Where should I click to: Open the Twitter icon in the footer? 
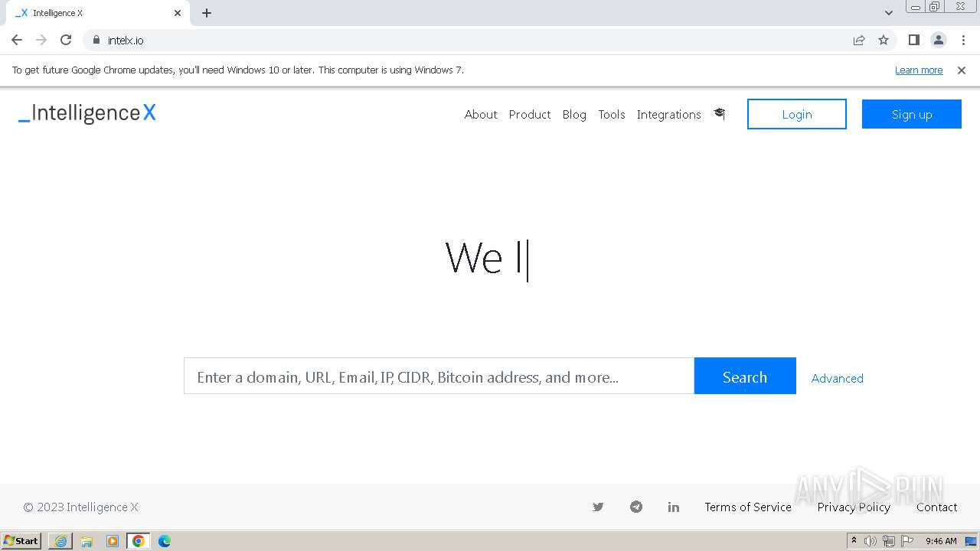coord(598,507)
